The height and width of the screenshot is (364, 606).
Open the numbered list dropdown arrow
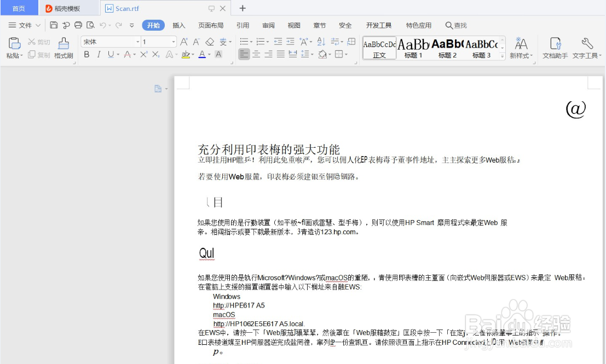pos(268,42)
